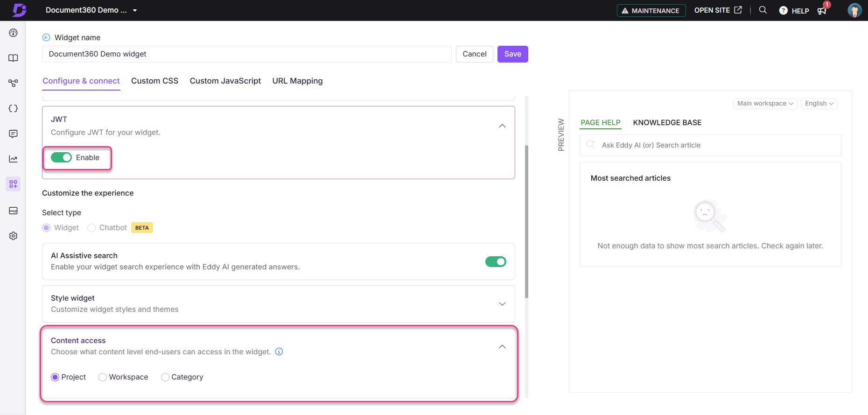The width and height of the screenshot is (868, 415).
Task: Open the Analytics chart icon in sidebar
Action: (x=13, y=159)
